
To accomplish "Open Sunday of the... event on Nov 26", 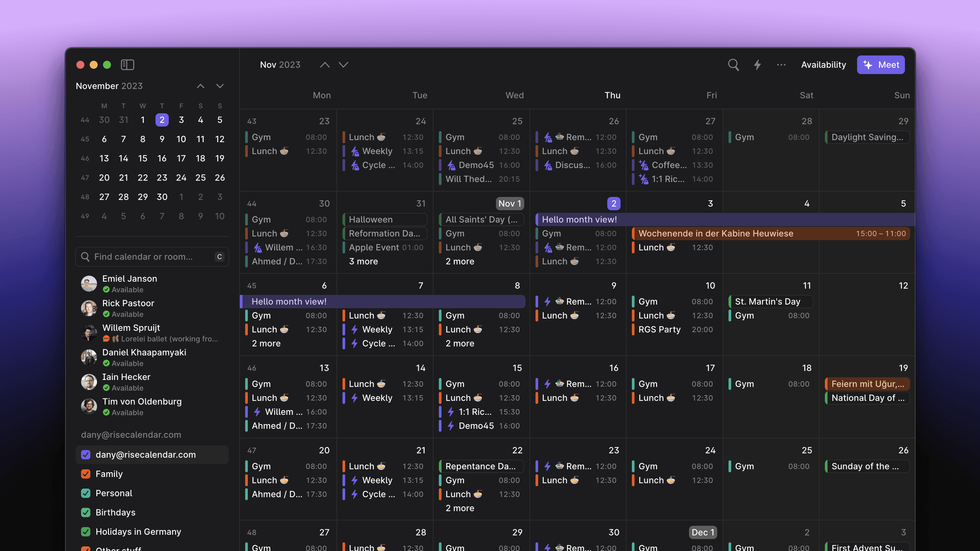I will pos(867,466).
